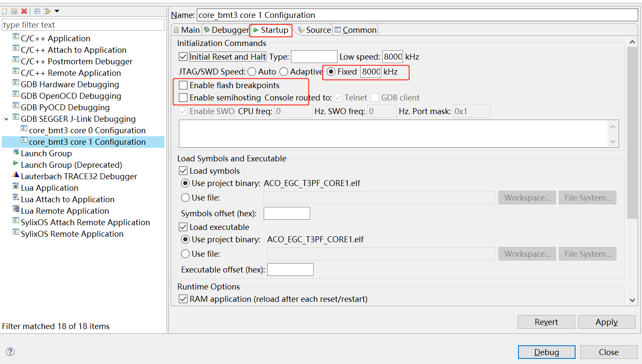Uncheck RAM application reload option
642x364 pixels.
[183, 299]
